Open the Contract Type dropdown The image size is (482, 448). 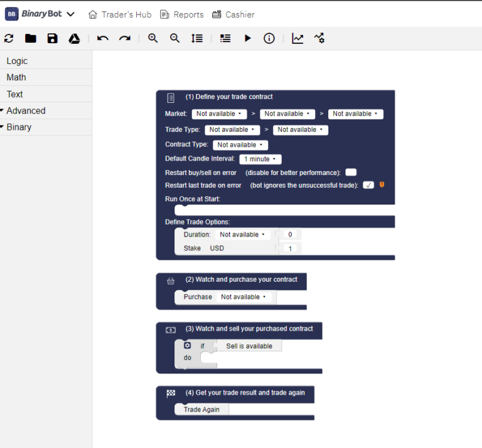[240, 145]
